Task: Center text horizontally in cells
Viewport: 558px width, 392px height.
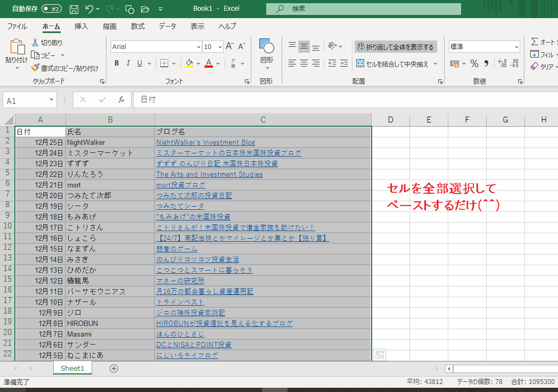Action: click(x=304, y=63)
